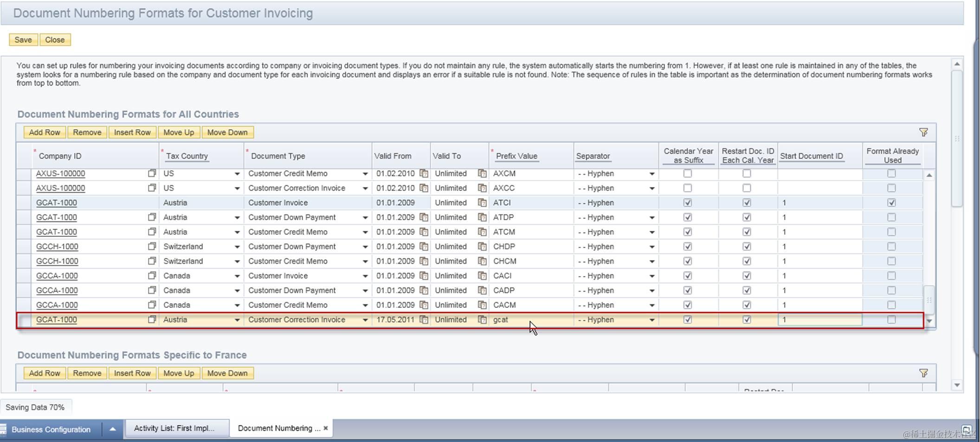Open Tax Country dropdown for CHDP Switzerland row

[x=237, y=247]
